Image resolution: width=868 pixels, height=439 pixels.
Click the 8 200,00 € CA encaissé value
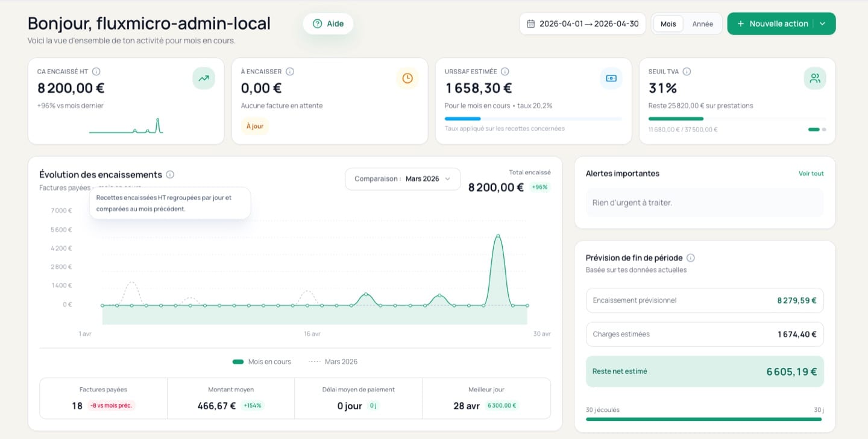point(71,89)
